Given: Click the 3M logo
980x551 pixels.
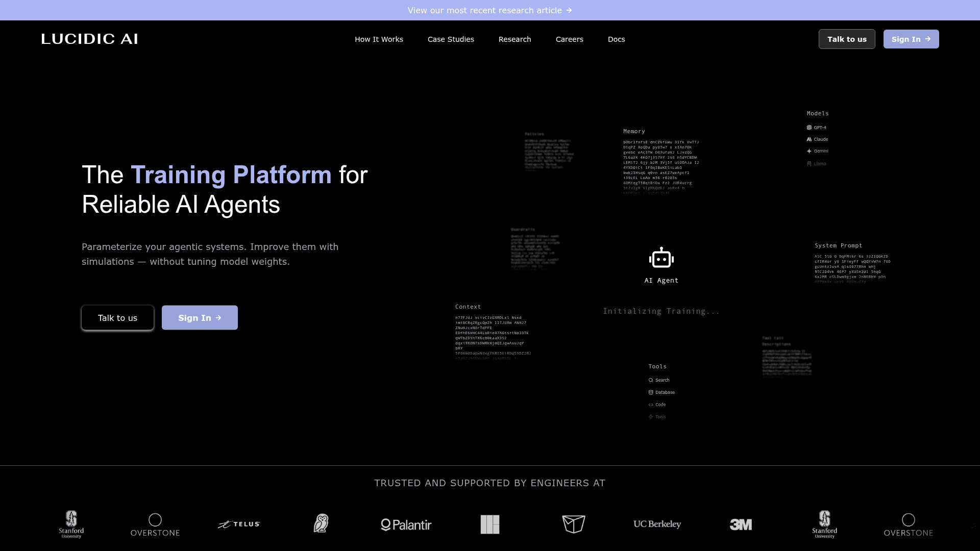Looking at the screenshot, I should coord(741,524).
